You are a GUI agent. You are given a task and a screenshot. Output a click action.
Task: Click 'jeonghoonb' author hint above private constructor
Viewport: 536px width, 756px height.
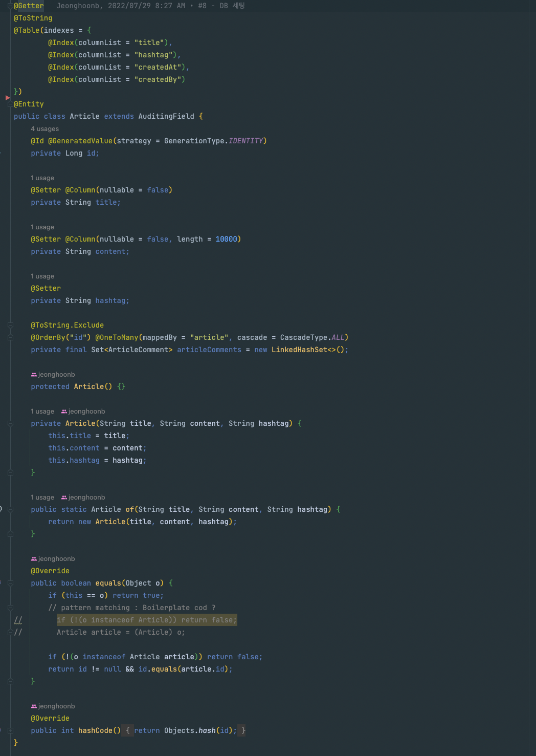[x=86, y=412]
